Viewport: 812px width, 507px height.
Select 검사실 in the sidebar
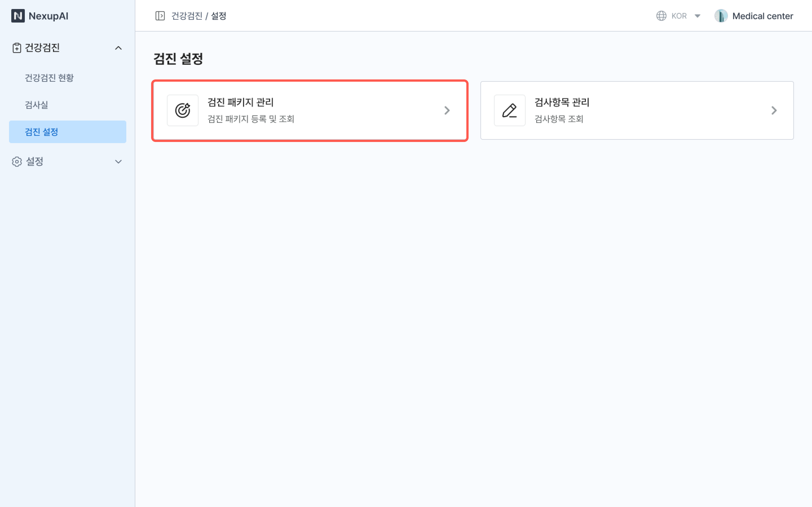pos(36,105)
